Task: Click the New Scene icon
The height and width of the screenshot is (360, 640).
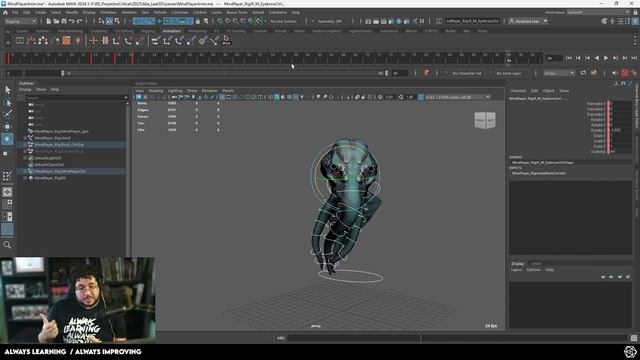Action: tap(48, 21)
